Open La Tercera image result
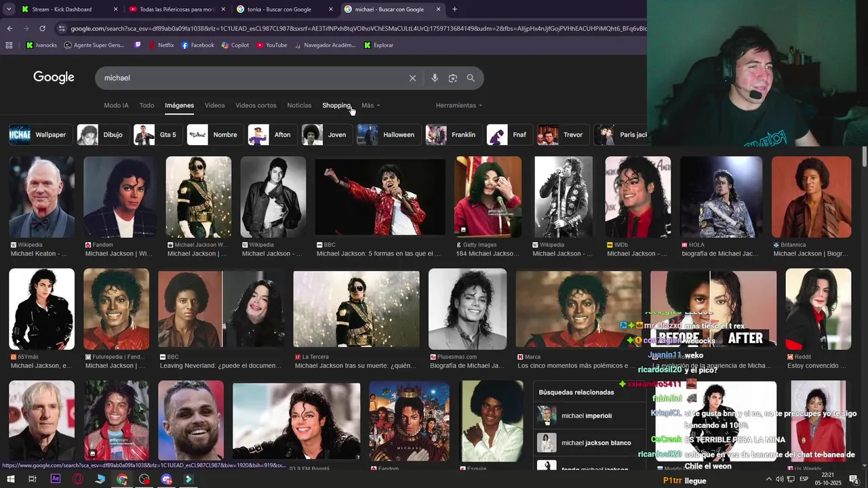The image size is (868, 488). (356, 309)
